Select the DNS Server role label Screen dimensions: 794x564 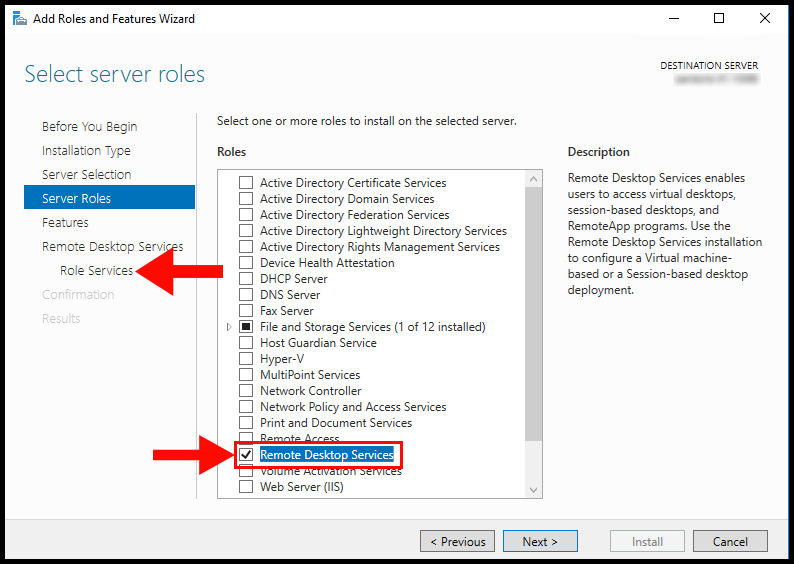click(290, 295)
